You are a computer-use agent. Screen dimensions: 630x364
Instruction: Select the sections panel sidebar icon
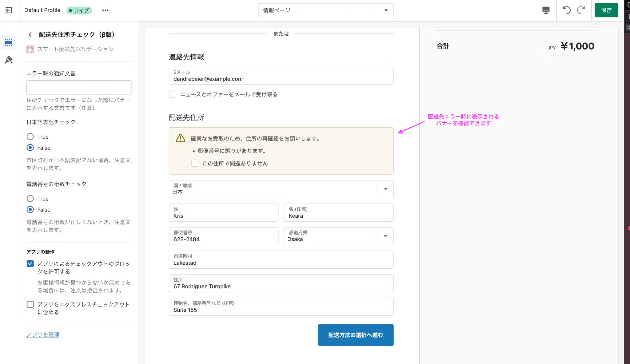9,42
